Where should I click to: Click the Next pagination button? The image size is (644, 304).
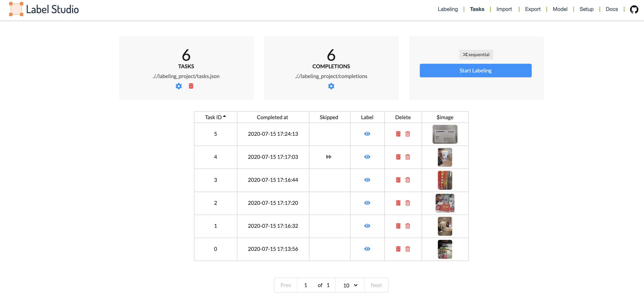tap(376, 285)
